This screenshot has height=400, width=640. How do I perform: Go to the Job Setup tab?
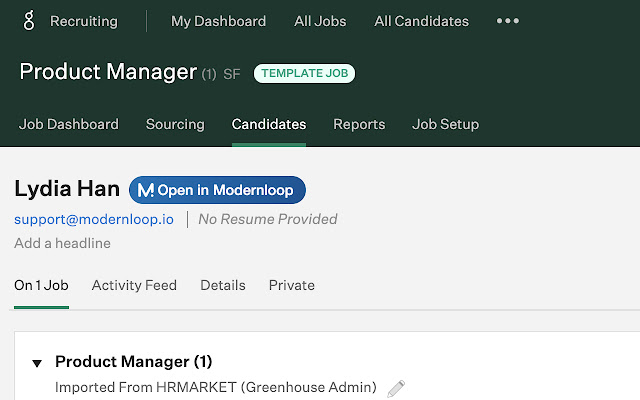pos(445,125)
